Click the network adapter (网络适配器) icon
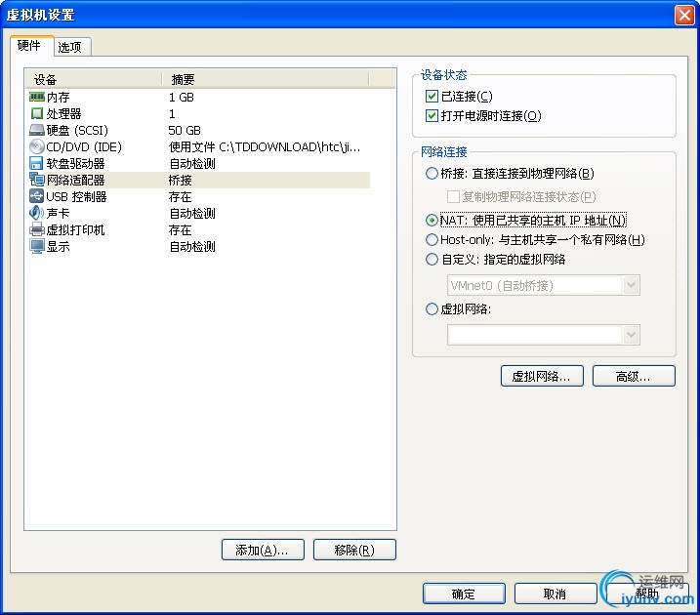Screen dimensions: 700x615 coord(36,180)
